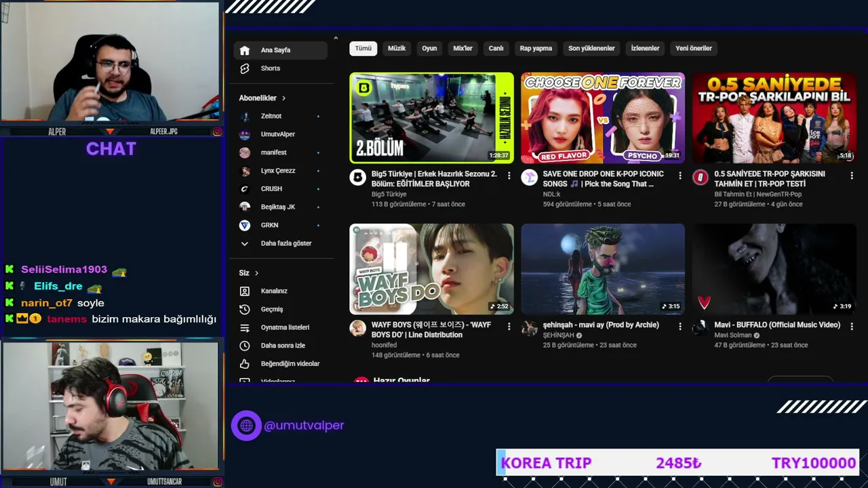This screenshot has height=488, width=868.
Task: Select the Tümü filter chip
Action: (363, 48)
